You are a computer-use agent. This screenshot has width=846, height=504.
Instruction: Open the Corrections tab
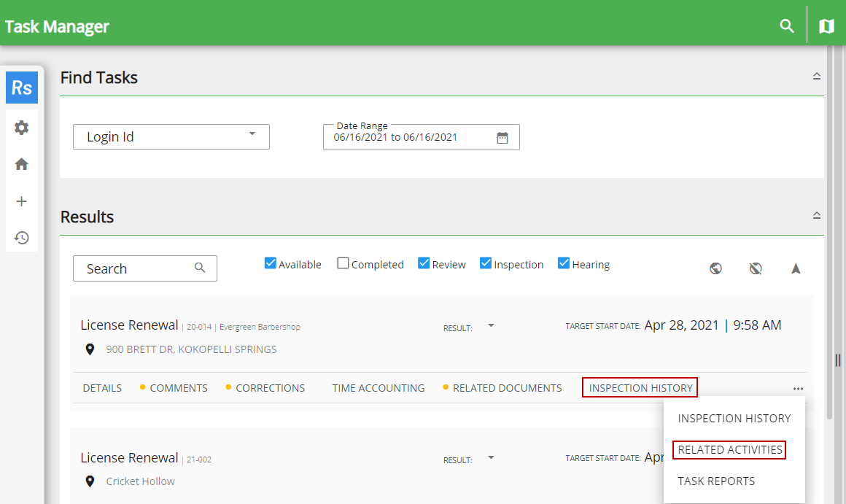click(270, 388)
